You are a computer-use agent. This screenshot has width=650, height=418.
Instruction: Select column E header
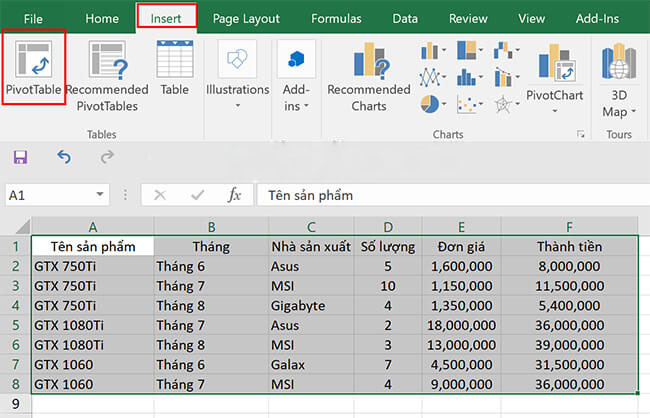click(x=461, y=227)
